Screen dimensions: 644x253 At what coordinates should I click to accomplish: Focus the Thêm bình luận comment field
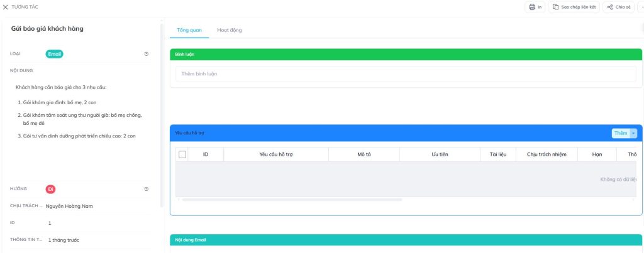point(406,74)
